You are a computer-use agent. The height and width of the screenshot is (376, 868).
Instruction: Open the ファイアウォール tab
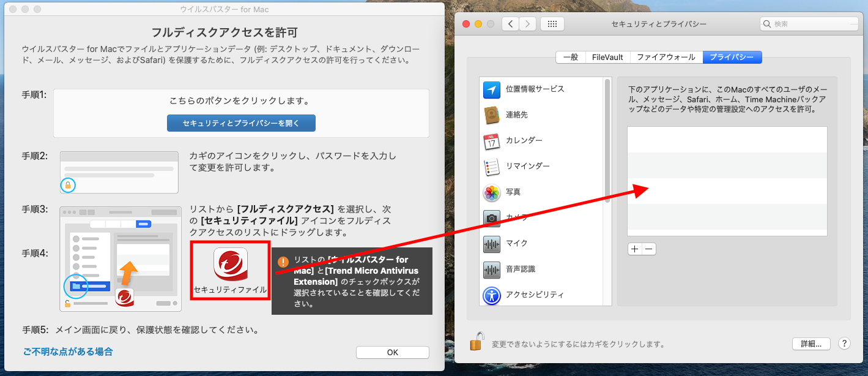(666, 57)
